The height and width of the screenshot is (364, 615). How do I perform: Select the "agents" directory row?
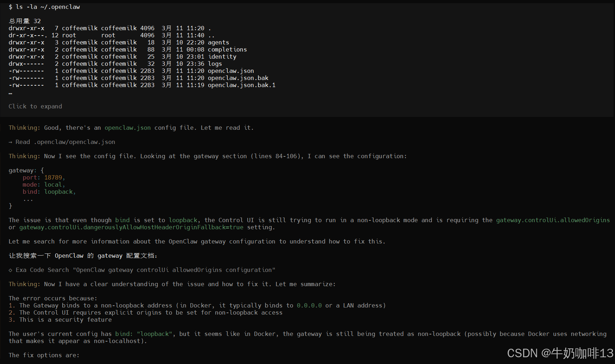[x=119, y=42]
